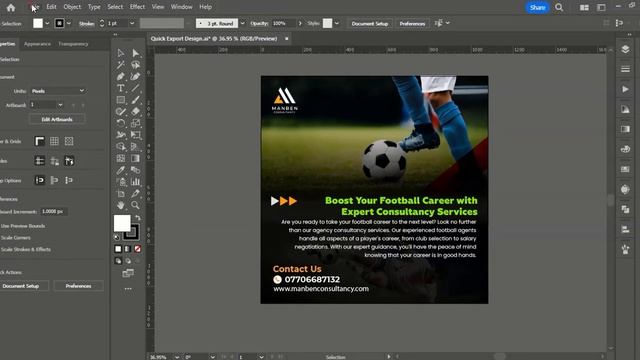
Task: Open the zoom level dropdown in status bar
Action: point(177,357)
